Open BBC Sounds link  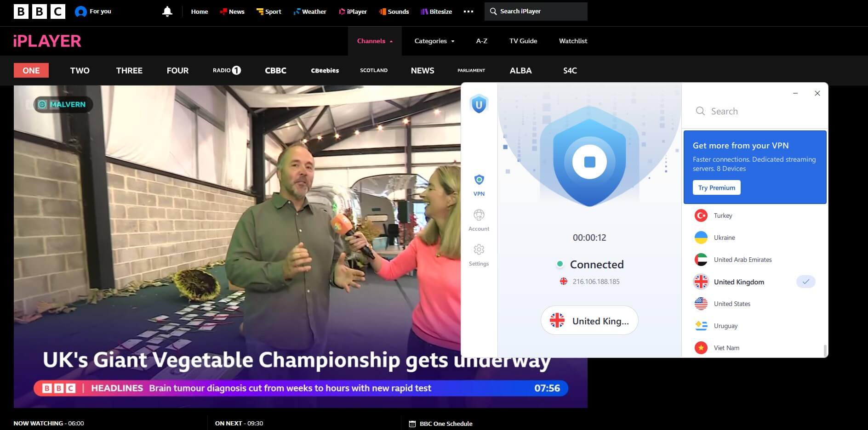394,11
